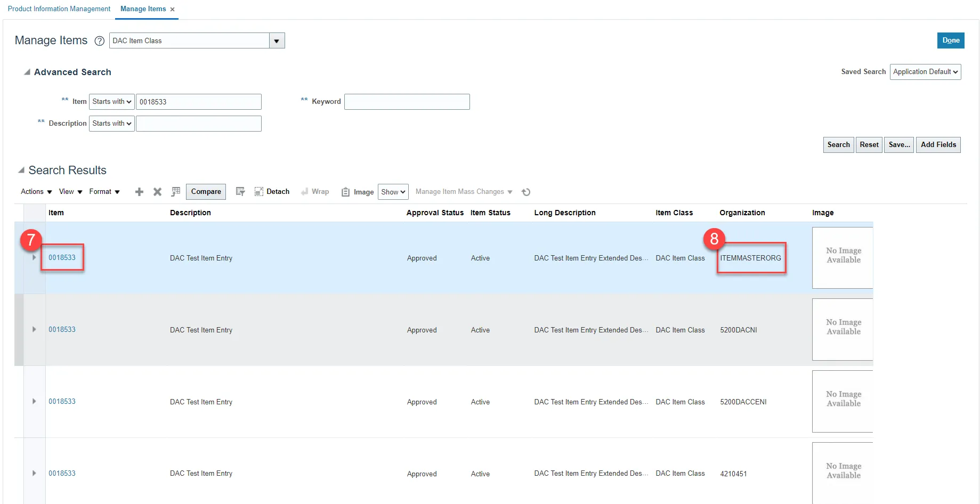
Task: Click the Delete (X) icon in results toolbar
Action: pyautogui.click(x=157, y=192)
